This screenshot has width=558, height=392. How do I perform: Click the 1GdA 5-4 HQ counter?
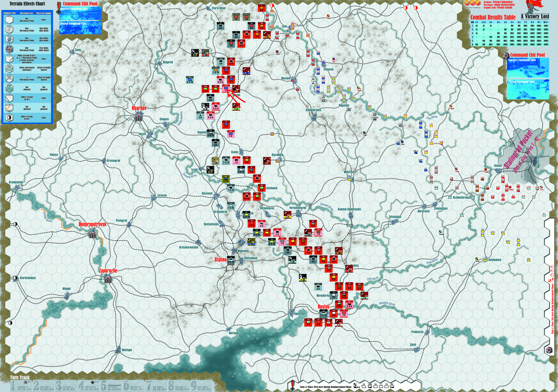[236, 107]
